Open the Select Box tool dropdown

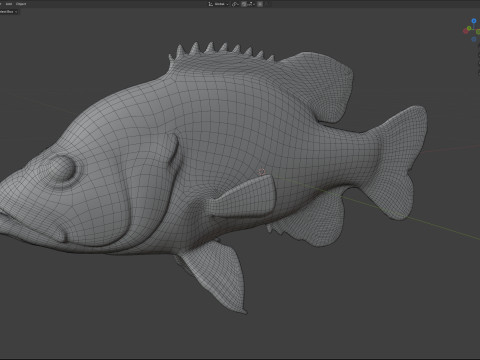(x=8, y=11)
